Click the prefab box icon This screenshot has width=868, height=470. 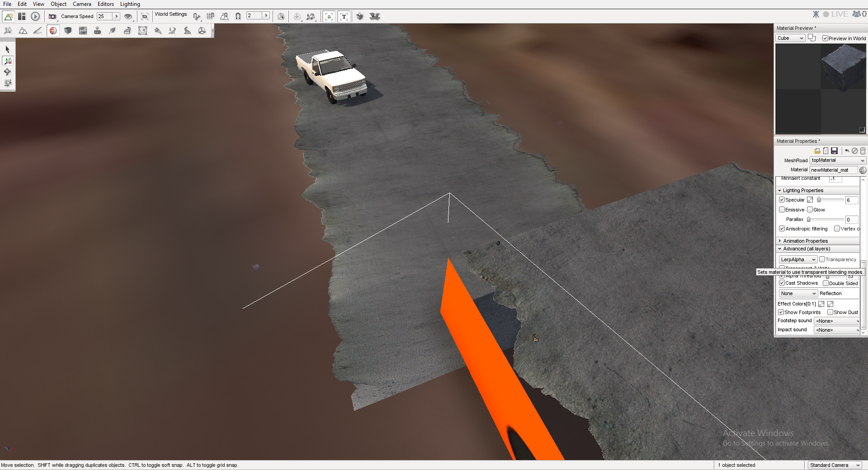(360, 16)
